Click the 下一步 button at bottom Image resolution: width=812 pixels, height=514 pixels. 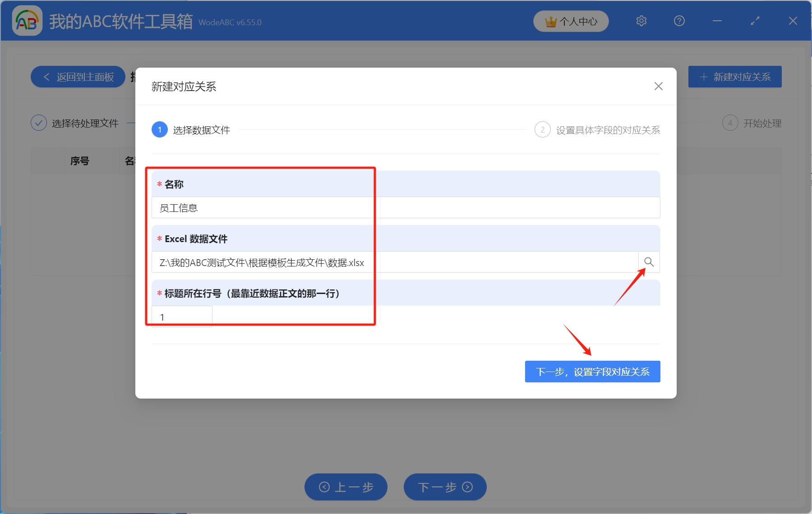point(444,487)
